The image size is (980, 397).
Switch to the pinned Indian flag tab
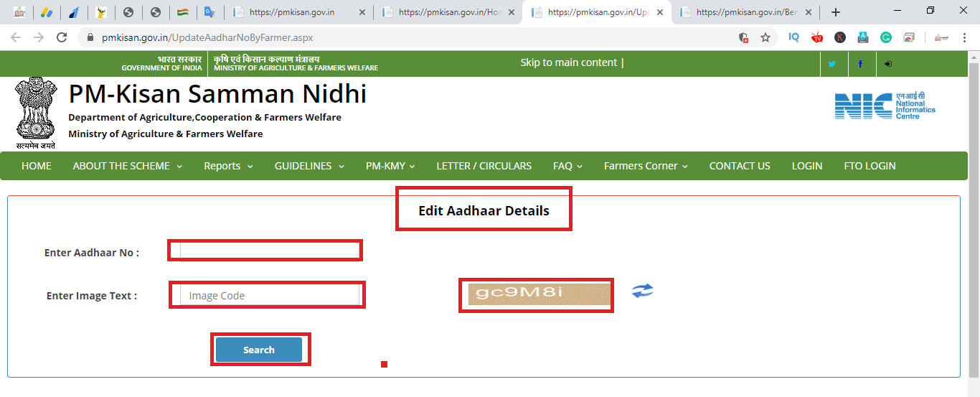click(x=182, y=12)
